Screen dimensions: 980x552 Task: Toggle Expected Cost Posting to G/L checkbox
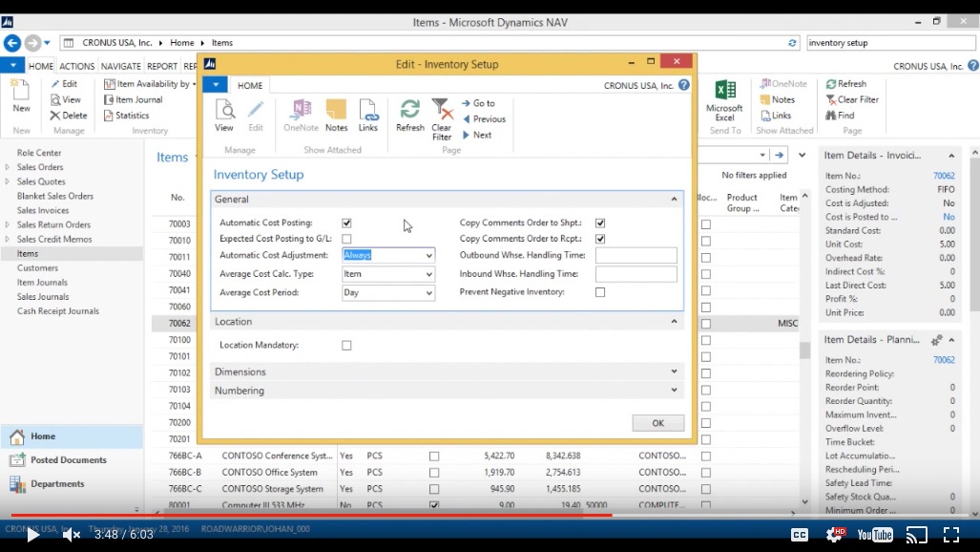346,239
